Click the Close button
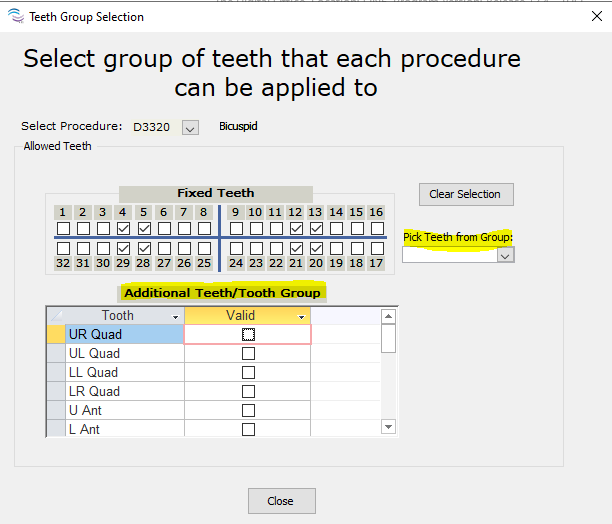Viewport: 612px width, 524px height. [281, 501]
